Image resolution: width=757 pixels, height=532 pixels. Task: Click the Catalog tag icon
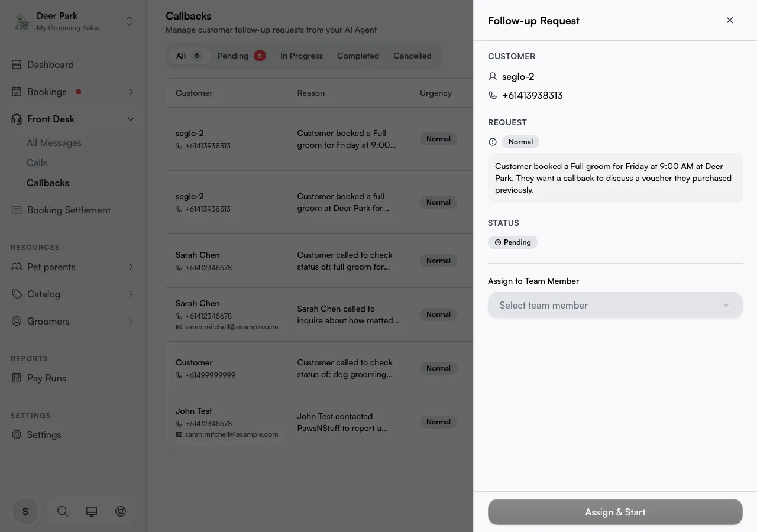point(17,294)
